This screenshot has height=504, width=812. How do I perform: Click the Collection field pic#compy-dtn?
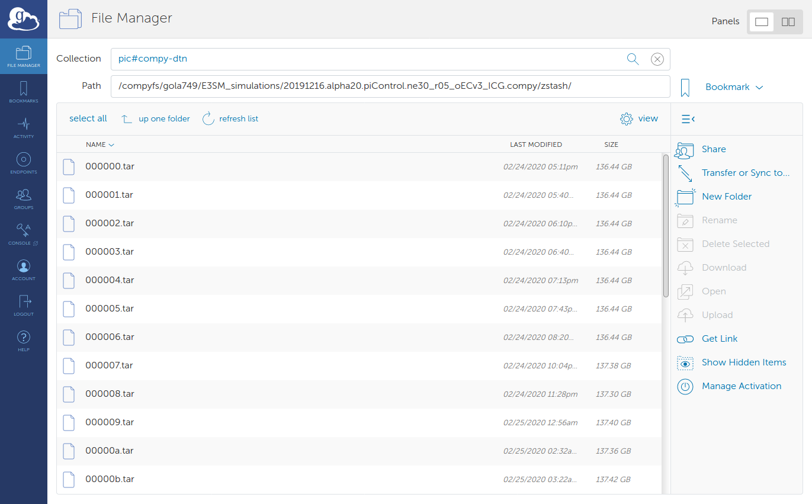390,59
